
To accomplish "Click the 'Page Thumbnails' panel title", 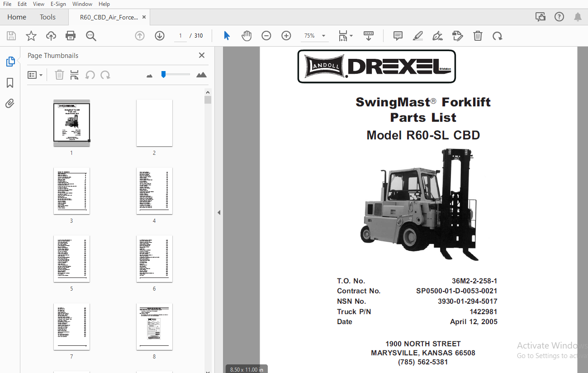I will 53,55.
